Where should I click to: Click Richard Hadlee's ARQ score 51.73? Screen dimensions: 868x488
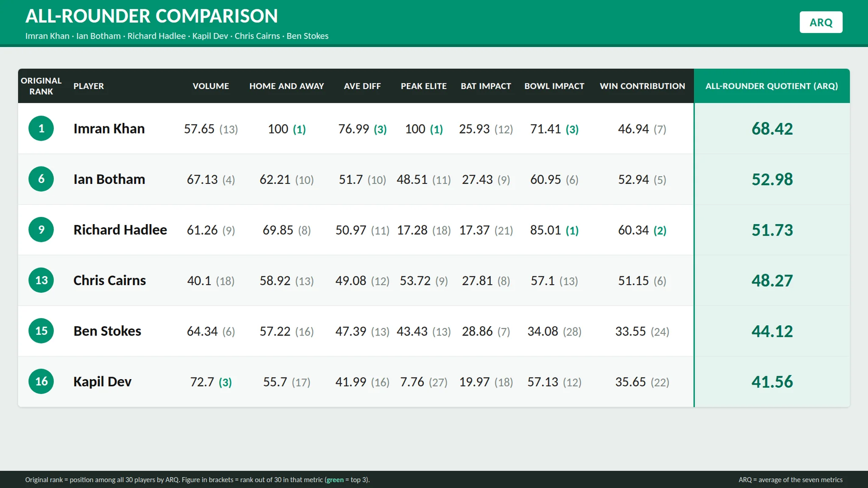coord(772,230)
